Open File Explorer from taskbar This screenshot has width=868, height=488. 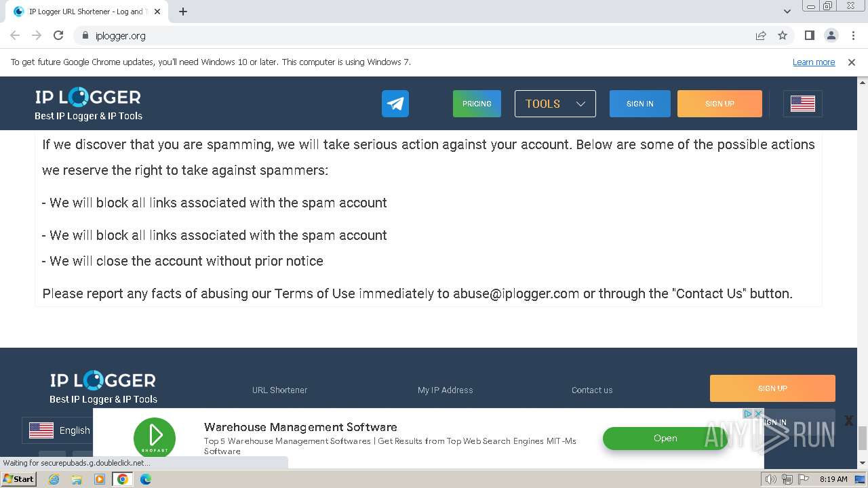[x=77, y=479]
